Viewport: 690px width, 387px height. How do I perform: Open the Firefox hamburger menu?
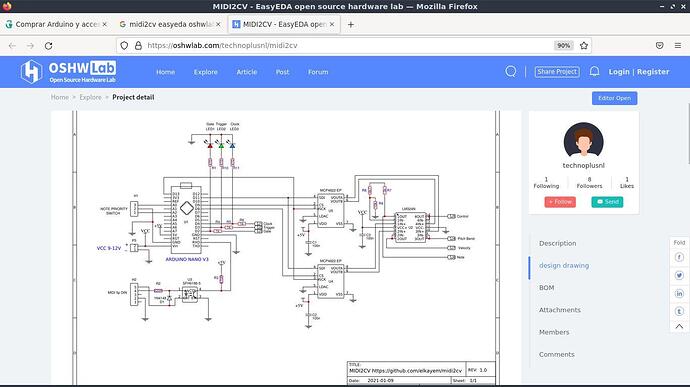[x=678, y=45]
